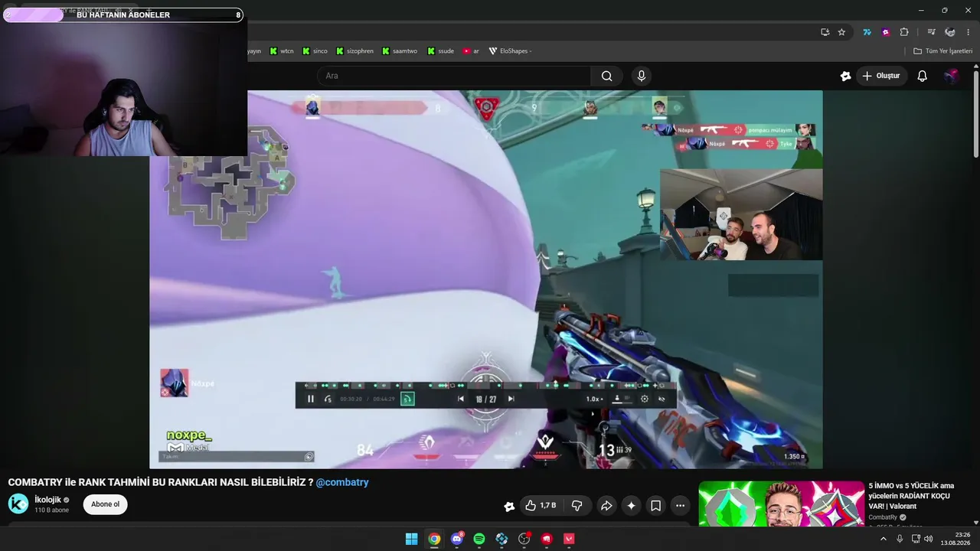Open the volume tray icon
The image size is (980, 551).
(928, 539)
